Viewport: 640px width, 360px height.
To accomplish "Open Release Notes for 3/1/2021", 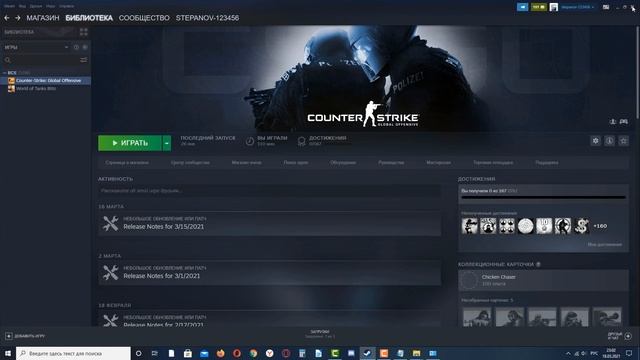I will (162, 276).
